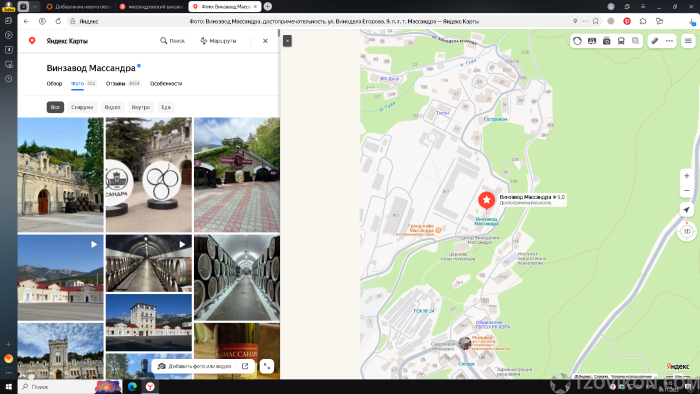700x394 pixels.
Task: Open photos in a new window icon
Action: [245, 366]
